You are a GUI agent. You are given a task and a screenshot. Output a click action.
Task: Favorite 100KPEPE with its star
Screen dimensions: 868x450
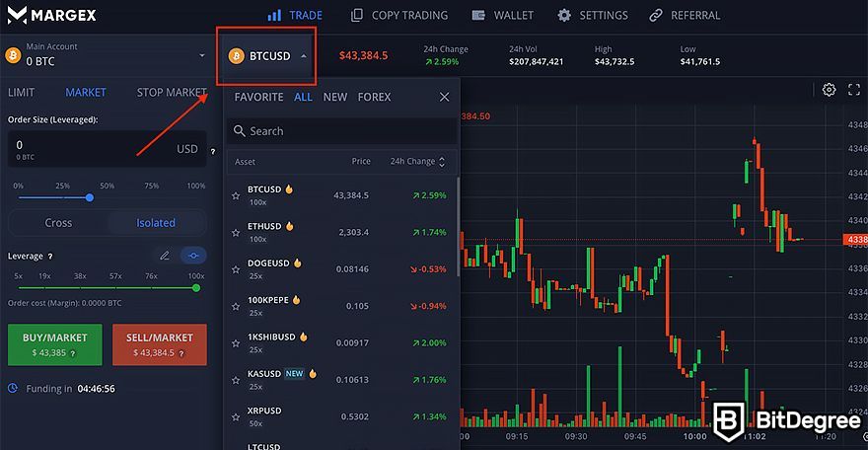(236, 306)
